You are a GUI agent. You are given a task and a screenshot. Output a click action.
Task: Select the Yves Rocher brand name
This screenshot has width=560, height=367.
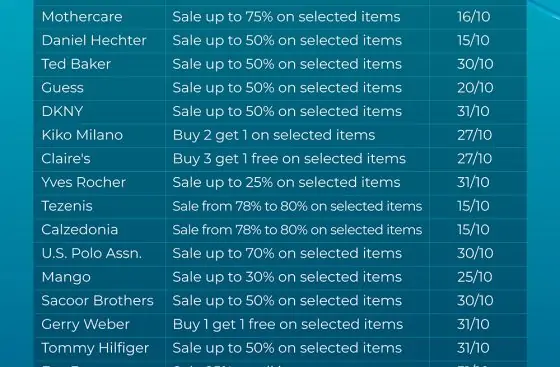tap(84, 182)
